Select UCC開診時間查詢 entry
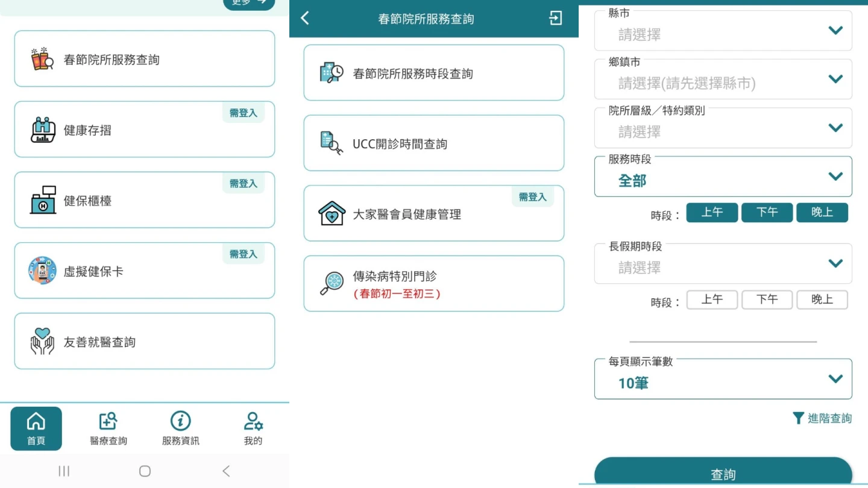This screenshot has height=488, width=868. click(x=433, y=143)
